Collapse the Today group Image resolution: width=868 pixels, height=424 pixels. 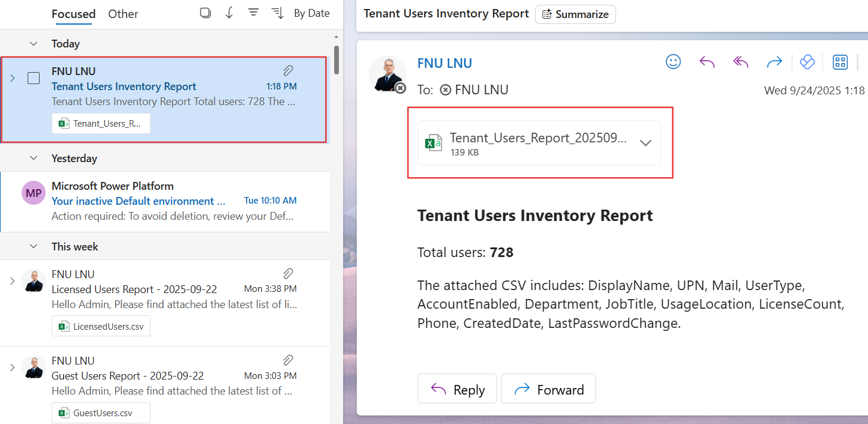[x=34, y=44]
